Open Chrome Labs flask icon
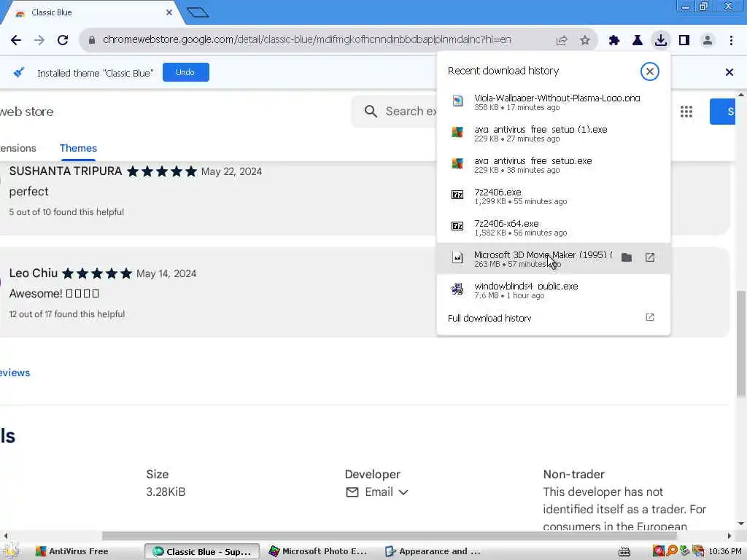The image size is (747, 560). pos(638,41)
